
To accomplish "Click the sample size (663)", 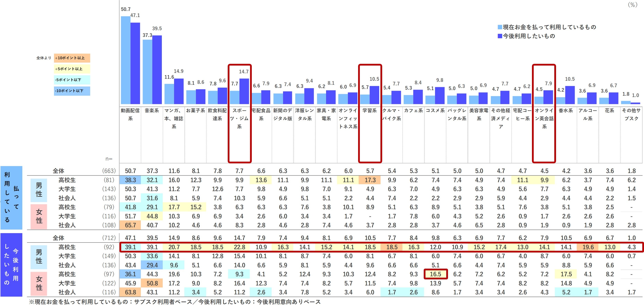I will pyautogui.click(x=109, y=171).
